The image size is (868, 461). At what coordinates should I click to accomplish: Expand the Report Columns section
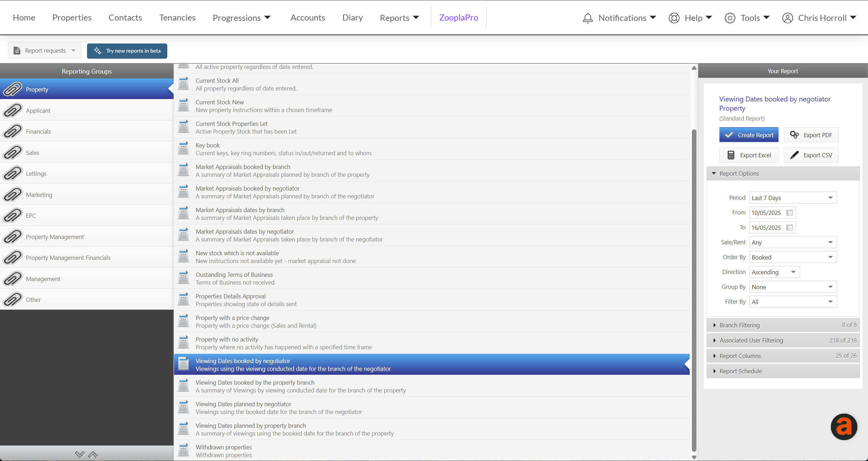coord(783,356)
